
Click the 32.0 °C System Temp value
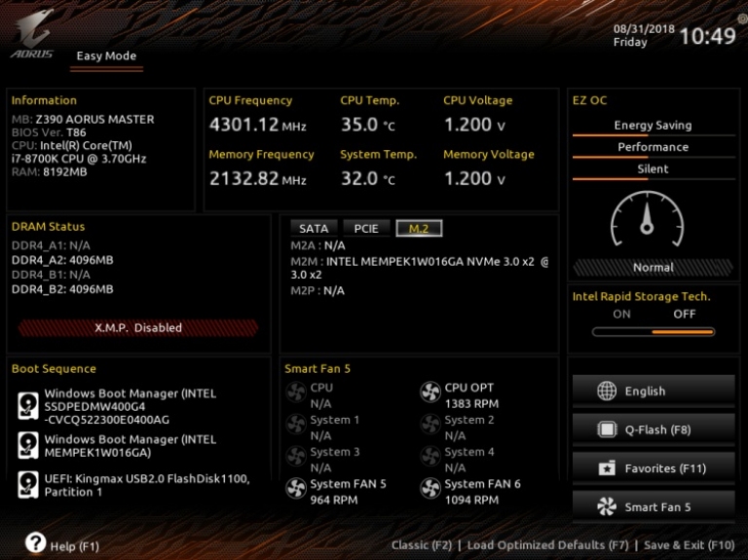click(x=368, y=179)
